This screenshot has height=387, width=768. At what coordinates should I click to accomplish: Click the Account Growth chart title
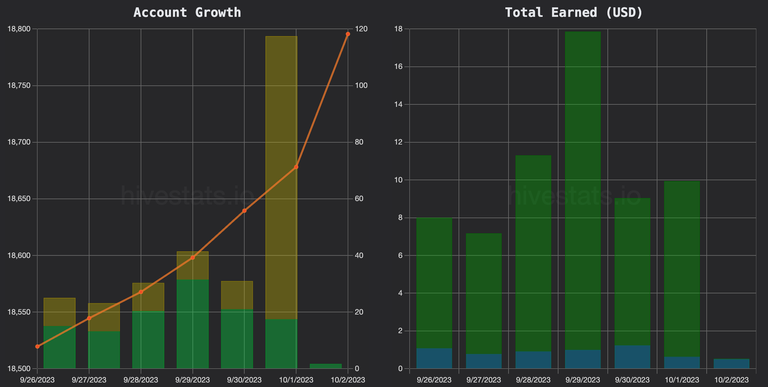click(x=187, y=12)
